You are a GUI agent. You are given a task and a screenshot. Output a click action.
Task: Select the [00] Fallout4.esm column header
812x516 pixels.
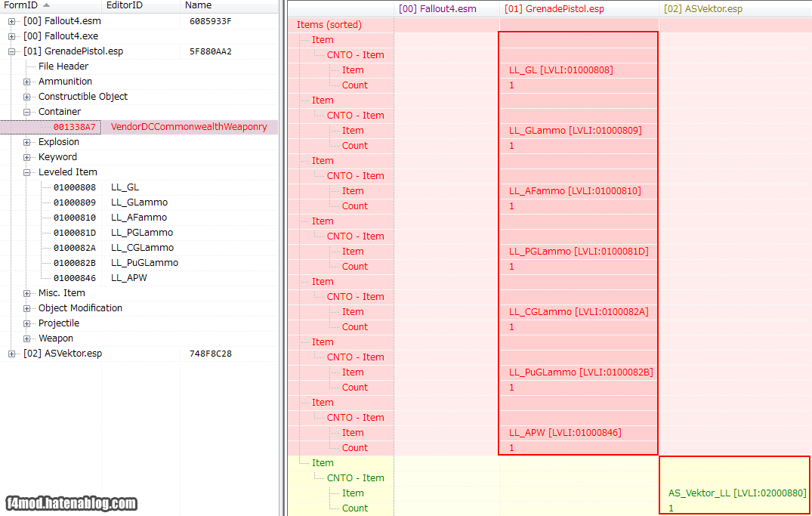(446, 9)
